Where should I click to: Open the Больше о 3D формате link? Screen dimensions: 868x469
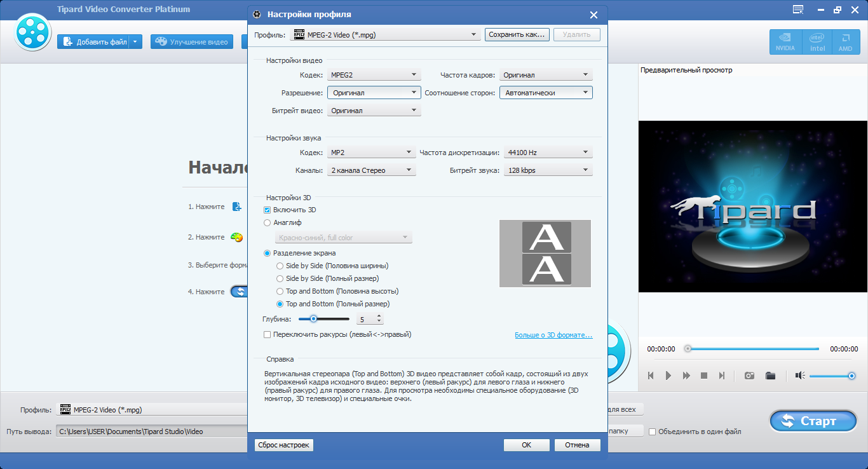[x=553, y=335]
